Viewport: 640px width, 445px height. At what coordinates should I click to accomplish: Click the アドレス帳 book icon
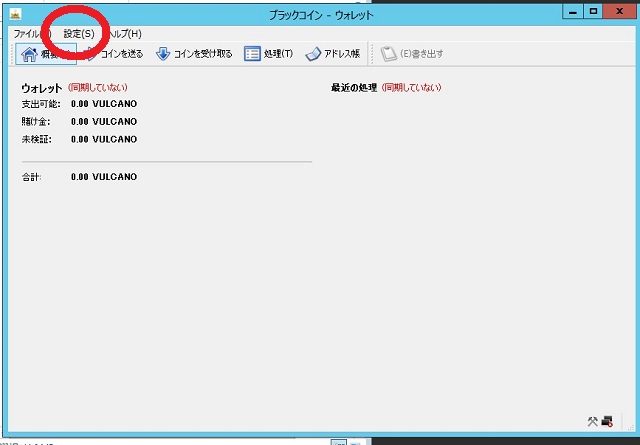313,54
